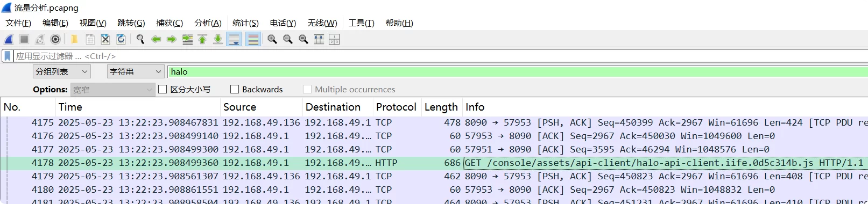Viewport: 868px width, 204px height.
Task: Click the restart capture icon
Action: [x=40, y=39]
